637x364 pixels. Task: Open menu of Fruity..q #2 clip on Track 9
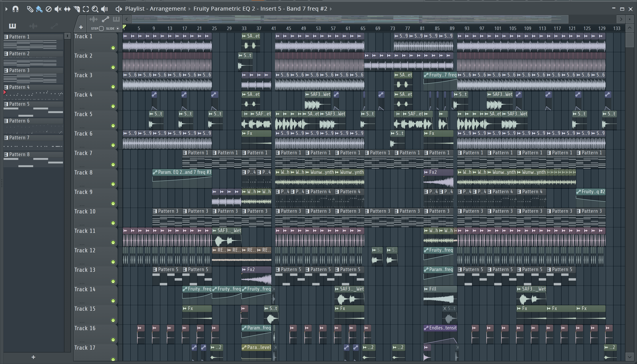tap(579, 192)
